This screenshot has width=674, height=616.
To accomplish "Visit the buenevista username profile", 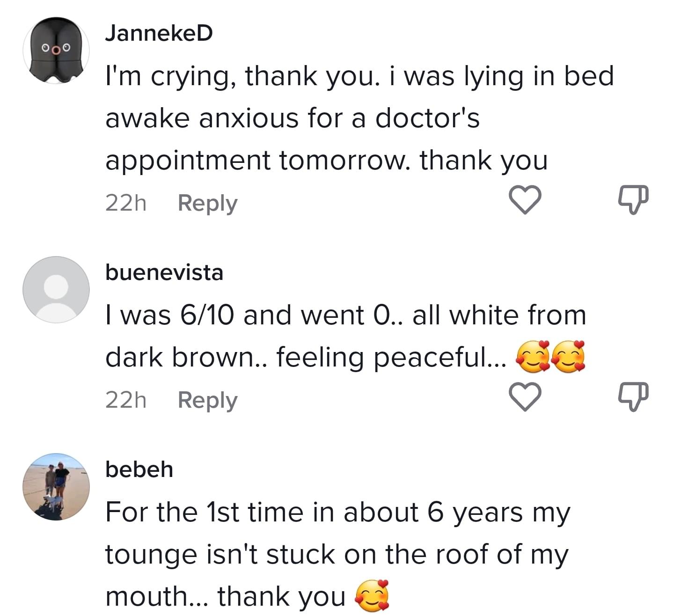I will [164, 272].
